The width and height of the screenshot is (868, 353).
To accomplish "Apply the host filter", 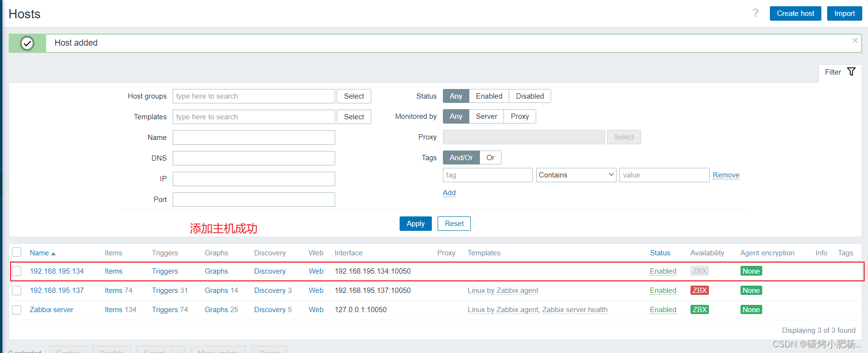I will (x=415, y=224).
